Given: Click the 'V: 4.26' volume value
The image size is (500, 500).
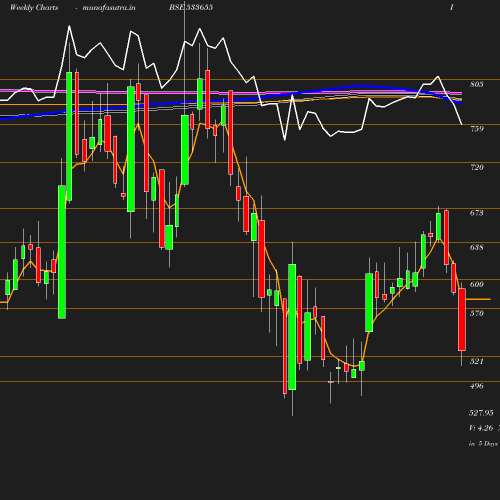Looking at the screenshot, I should 481,428.
